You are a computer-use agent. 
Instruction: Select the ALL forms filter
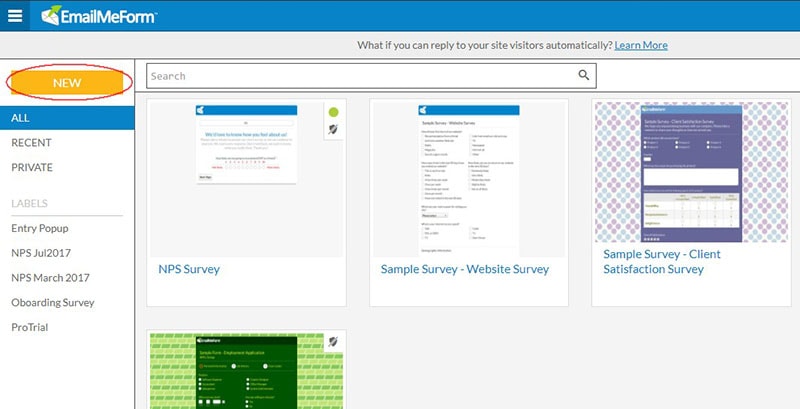pos(67,118)
